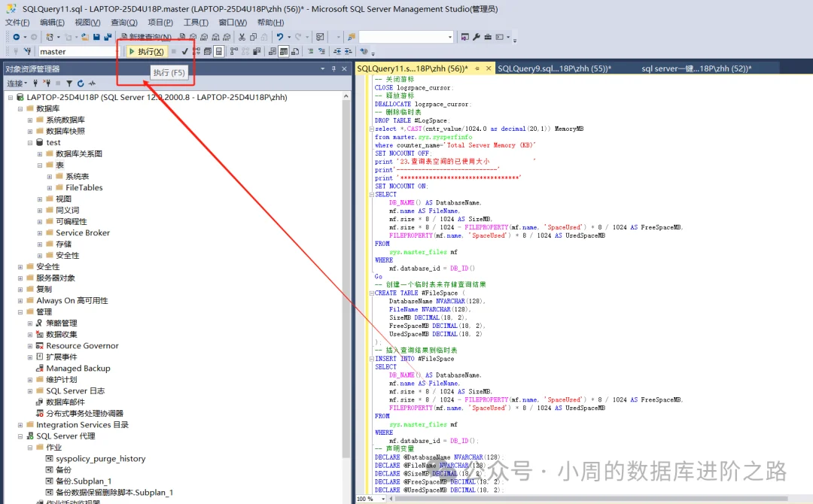Click the 新建查询 New Query button
Screen dimensions: 813x504
[x=147, y=37]
